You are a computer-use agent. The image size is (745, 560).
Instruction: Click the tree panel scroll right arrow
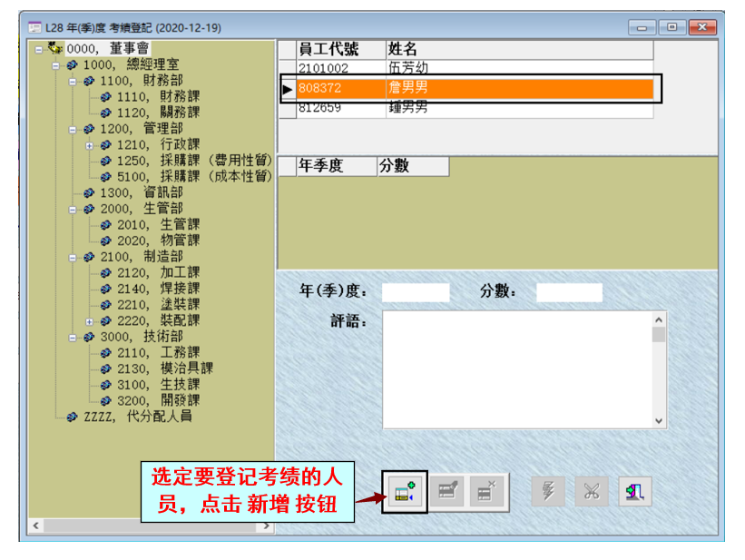pyautogui.click(x=266, y=526)
